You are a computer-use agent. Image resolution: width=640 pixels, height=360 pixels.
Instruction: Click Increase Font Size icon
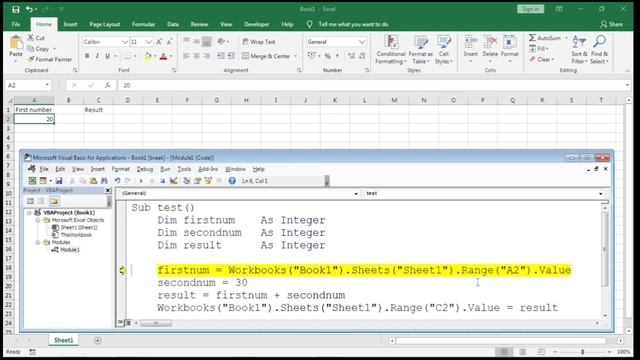tap(159, 42)
